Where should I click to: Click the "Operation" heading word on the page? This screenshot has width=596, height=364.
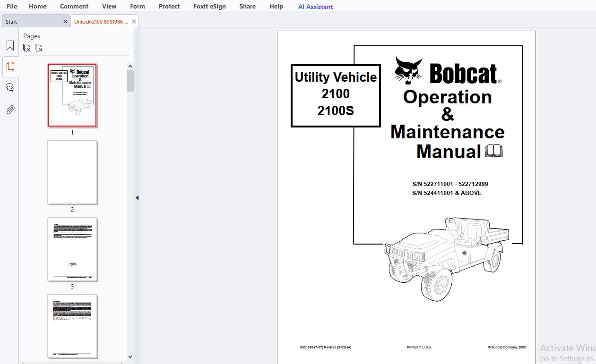click(x=448, y=97)
